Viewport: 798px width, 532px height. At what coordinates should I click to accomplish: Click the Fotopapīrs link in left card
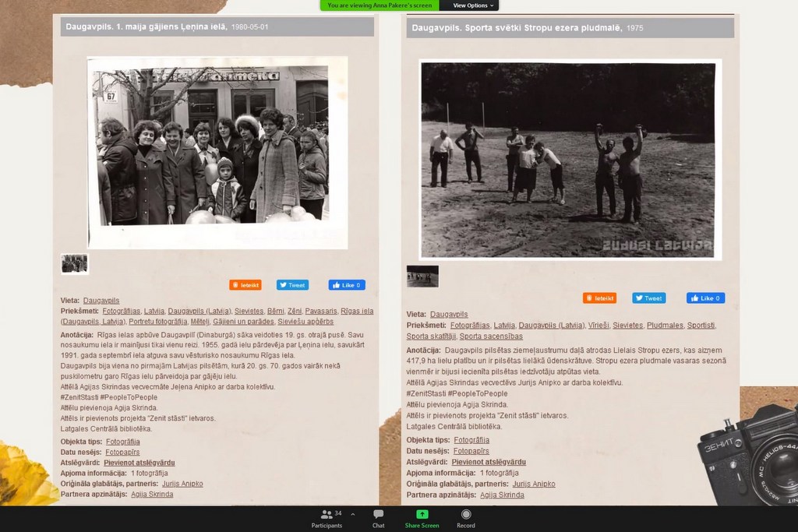coord(122,452)
